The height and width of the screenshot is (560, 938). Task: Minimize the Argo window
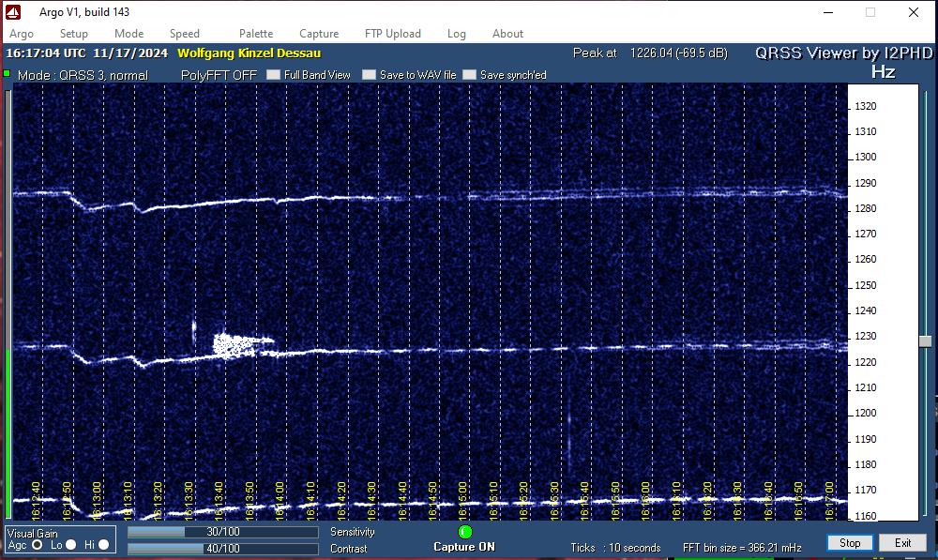[828, 12]
